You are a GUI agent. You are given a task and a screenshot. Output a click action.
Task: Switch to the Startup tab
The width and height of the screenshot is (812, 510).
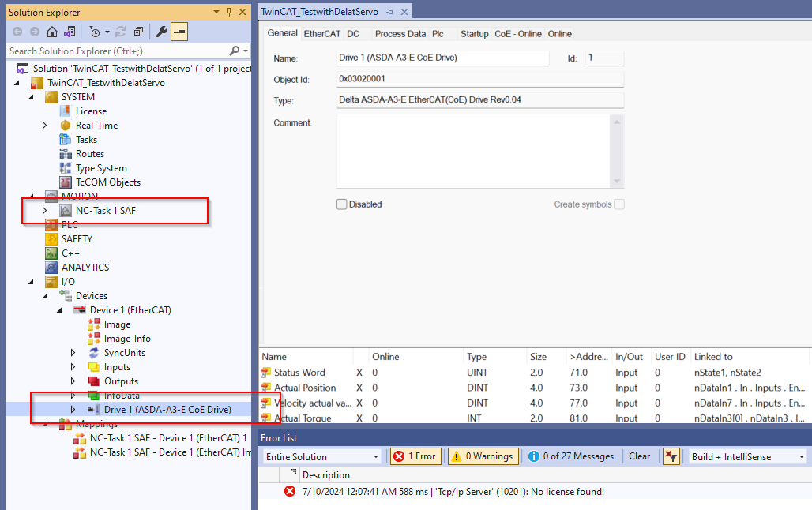[x=475, y=34]
